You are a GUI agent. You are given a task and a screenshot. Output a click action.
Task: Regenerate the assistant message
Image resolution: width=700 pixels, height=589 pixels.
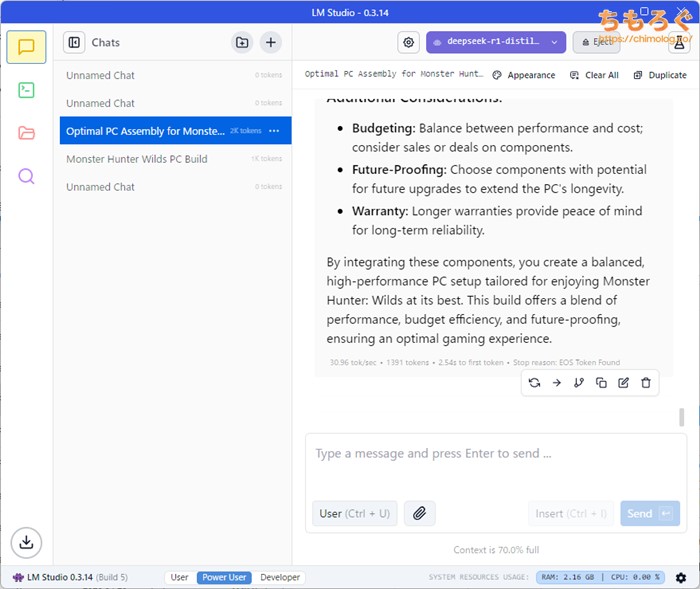pos(534,383)
